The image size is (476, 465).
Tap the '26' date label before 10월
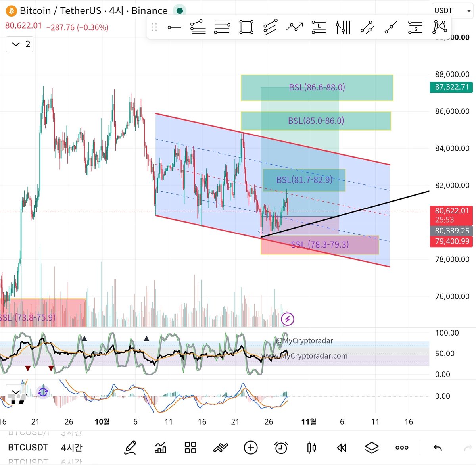click(x=69, y=421)
